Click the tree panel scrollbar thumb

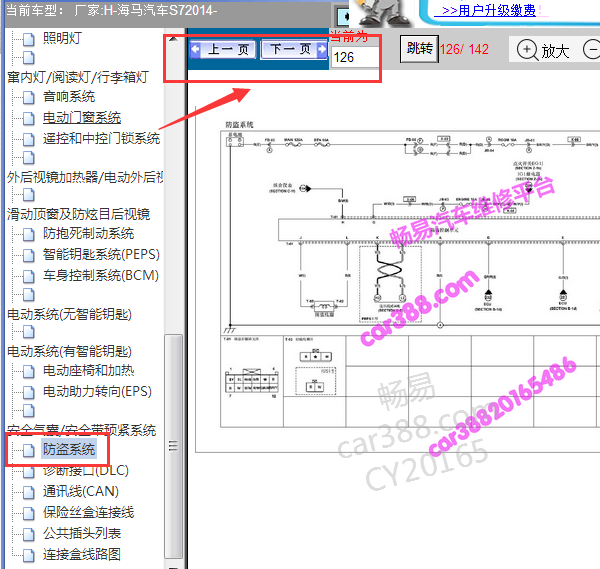tap(173, 447)
